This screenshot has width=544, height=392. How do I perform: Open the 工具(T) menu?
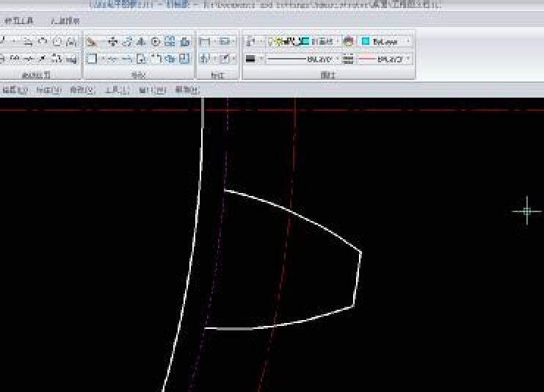coord(117,90)
